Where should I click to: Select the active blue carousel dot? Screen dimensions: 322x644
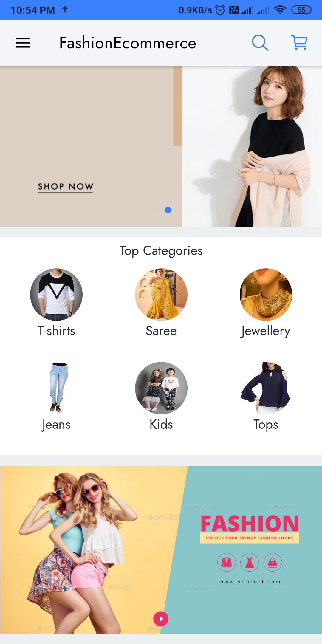coord(168,210)
